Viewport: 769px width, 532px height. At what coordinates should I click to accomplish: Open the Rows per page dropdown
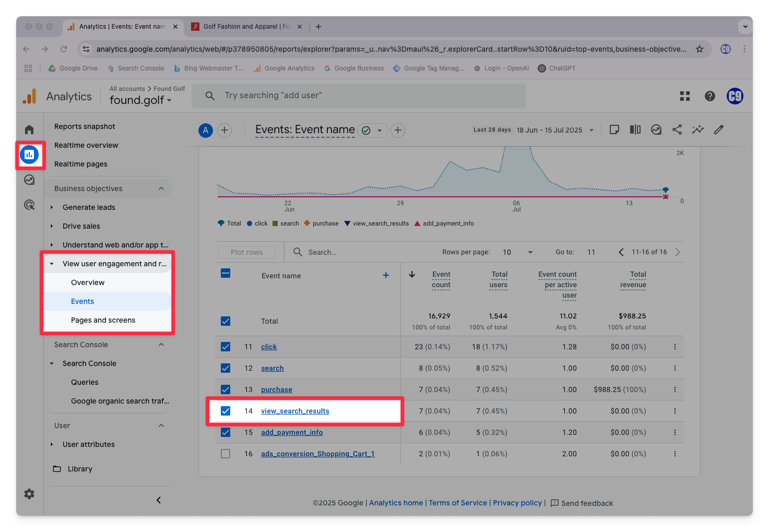(517, 252)
